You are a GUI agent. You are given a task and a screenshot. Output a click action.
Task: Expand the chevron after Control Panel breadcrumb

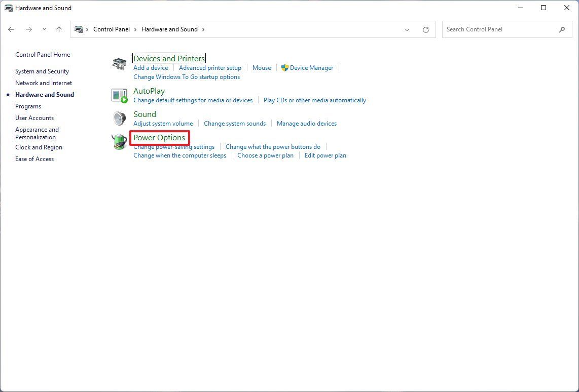[x=135, y=29]
